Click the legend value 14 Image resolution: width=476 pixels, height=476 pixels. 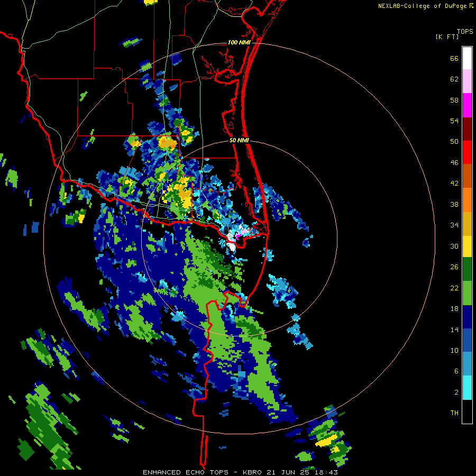[x=454, y=329]
